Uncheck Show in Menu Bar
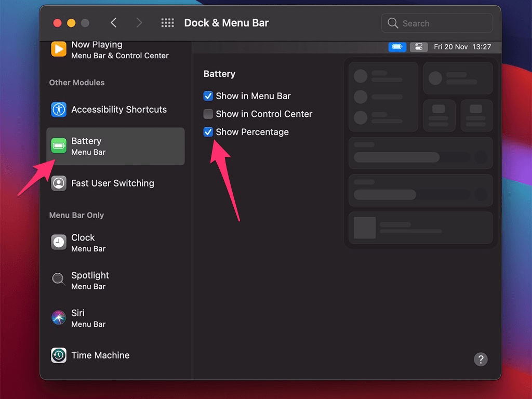The height and width of the screenshot is (399, 532). pos(208,96)
